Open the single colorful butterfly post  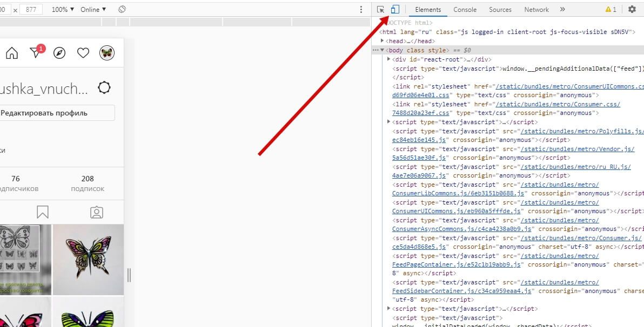(88, 260)
